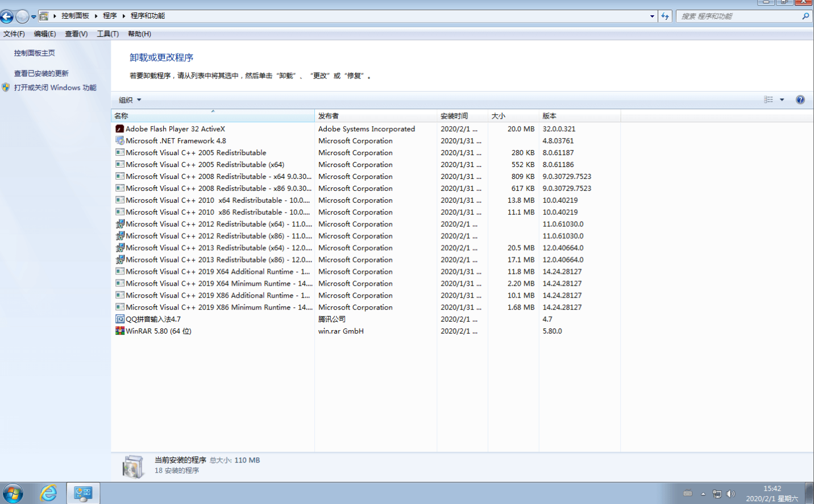Select Microsoft .NET Framework 4.8 entry
Screen dimensions: 814x504
(x=176, y=141)
